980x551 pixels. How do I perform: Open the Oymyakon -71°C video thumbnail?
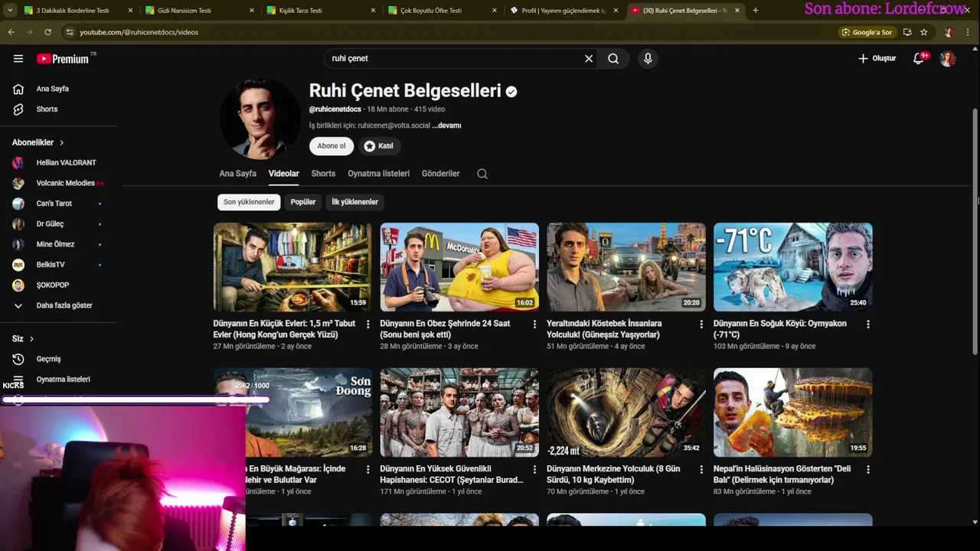(x=792, y=267)
